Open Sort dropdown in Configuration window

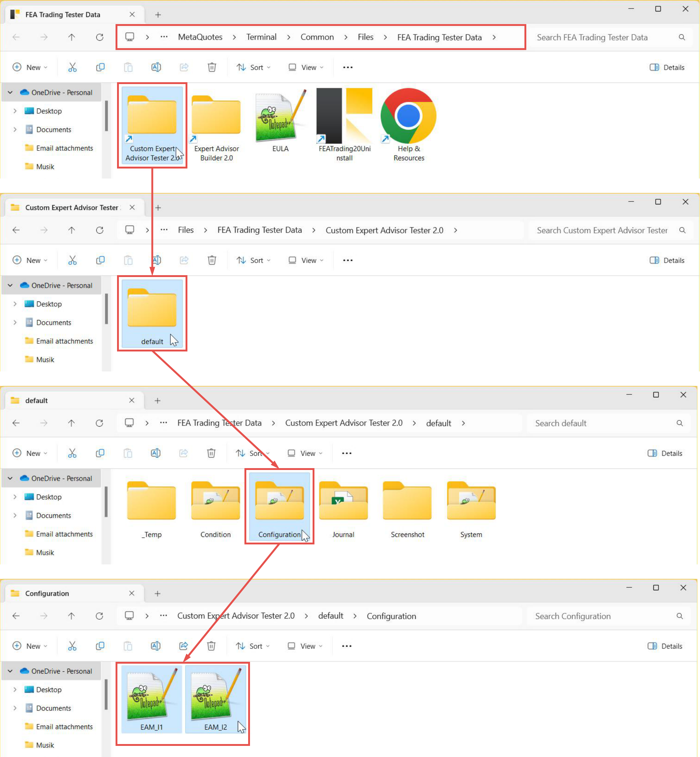tap(253, 646)
